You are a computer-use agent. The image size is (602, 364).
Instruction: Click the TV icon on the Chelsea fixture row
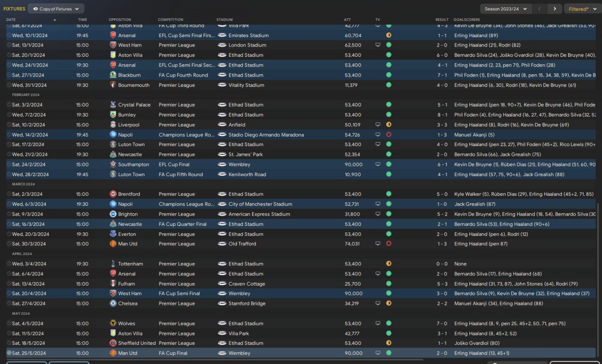pos(378,303)
